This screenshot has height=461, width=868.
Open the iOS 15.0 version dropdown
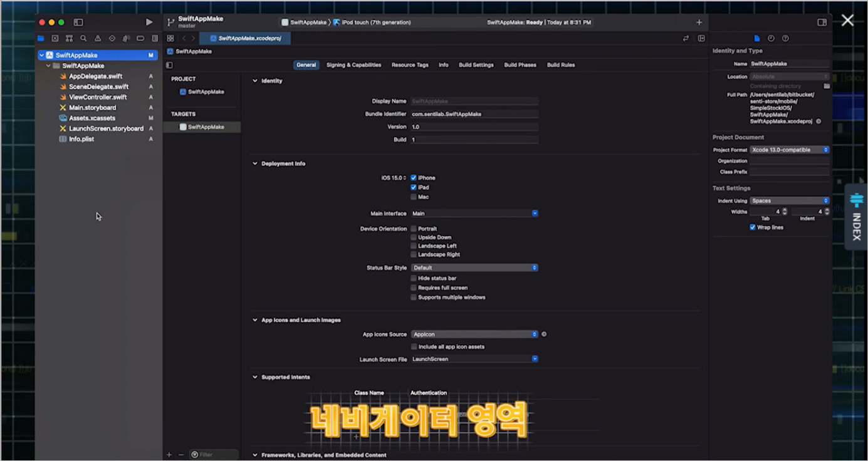click(x=394, y=178)
